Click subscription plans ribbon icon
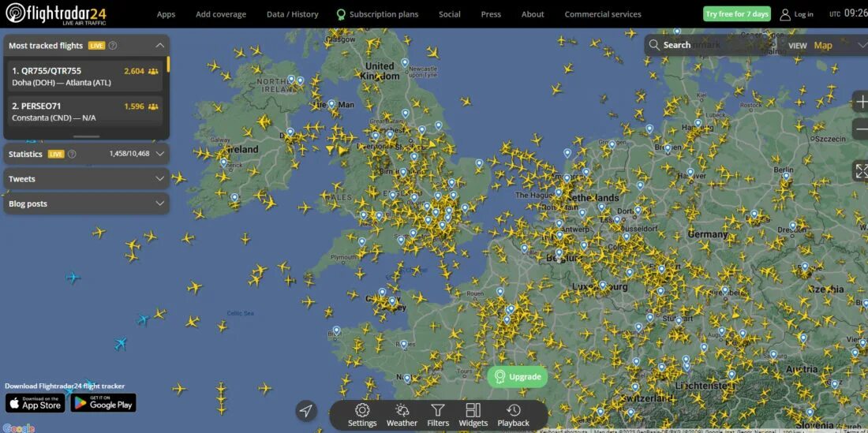 341,14
